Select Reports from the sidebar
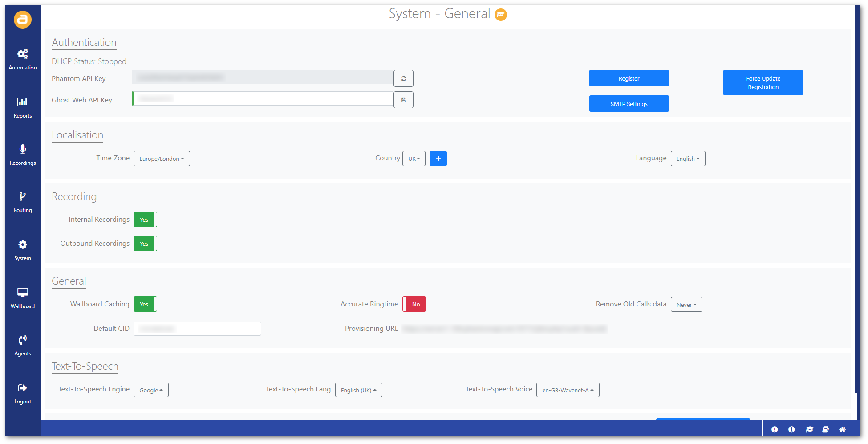 22,107
